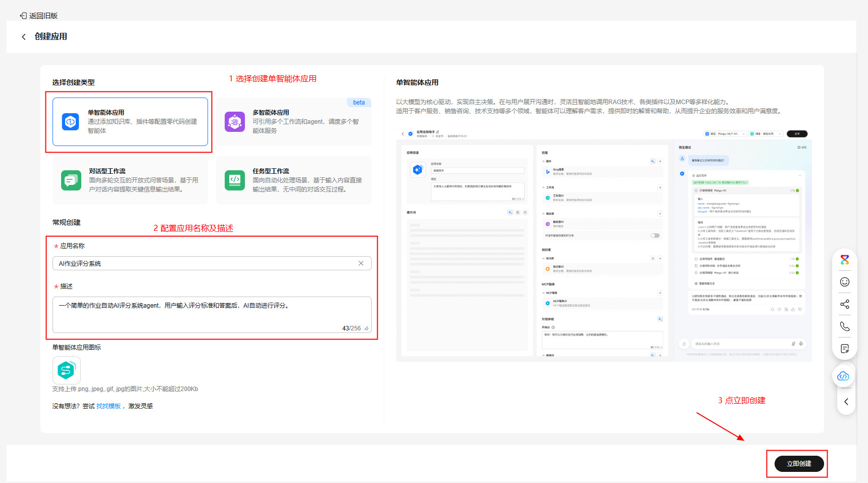Click the 支持上传.png,.jpeg upload hint text
This screenshot has height=483, width=868.
point(125,389)
